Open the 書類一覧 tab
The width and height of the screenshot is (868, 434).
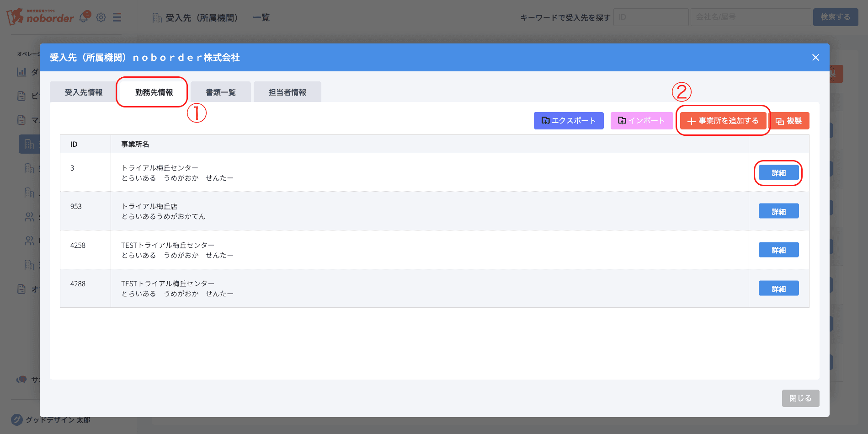coord(221,92)
